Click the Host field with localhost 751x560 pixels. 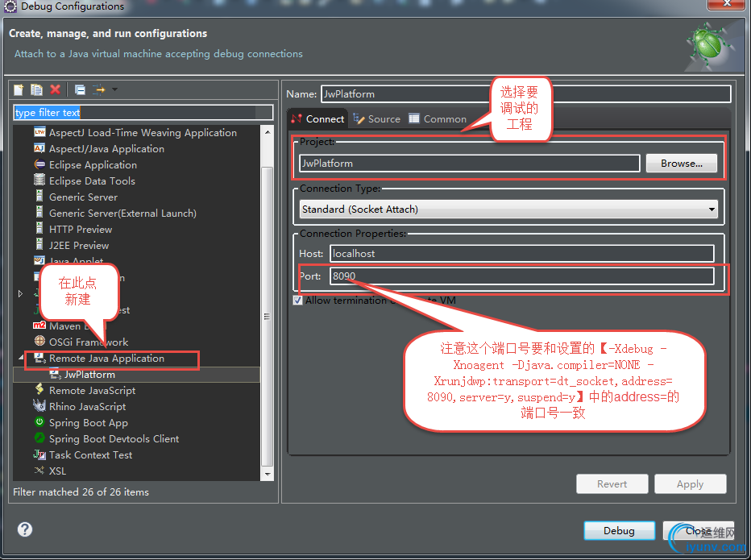521,254
